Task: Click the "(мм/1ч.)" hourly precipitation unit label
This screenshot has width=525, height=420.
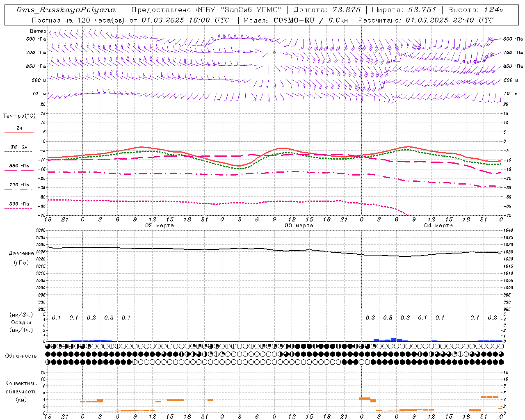Action: pyautogui.click(x=21, y=330)
